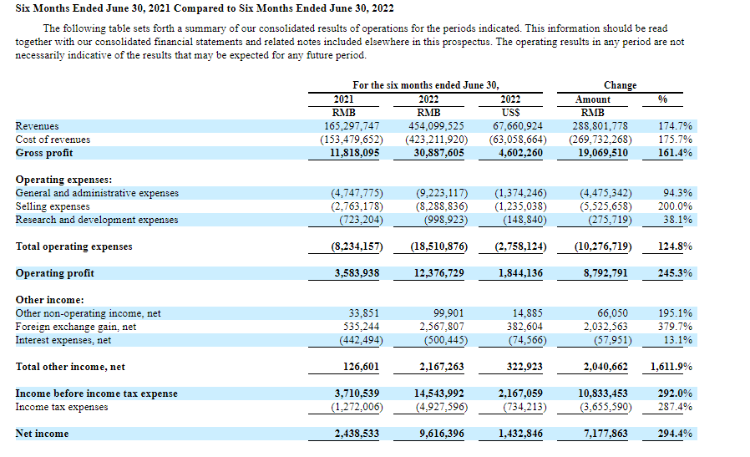750x457 pixels.
Task: Click the 19,069,510 change value
Action: point(603,153)
